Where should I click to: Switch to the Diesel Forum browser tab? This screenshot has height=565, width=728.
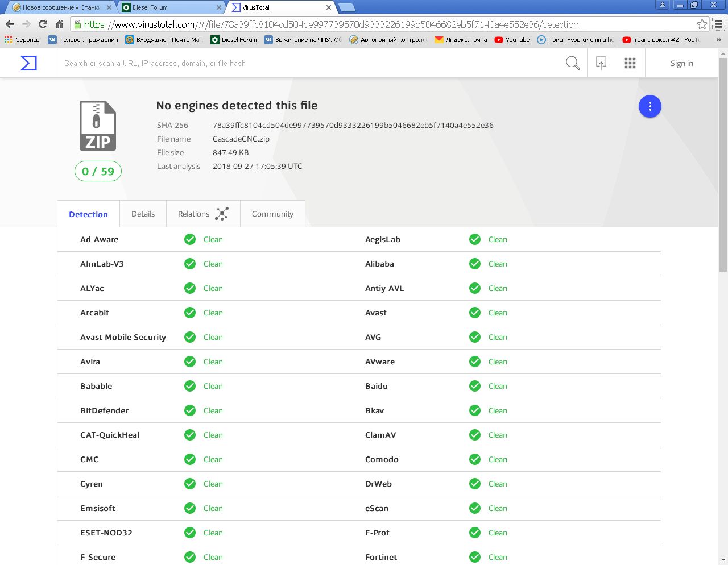[x=171, y=7]
